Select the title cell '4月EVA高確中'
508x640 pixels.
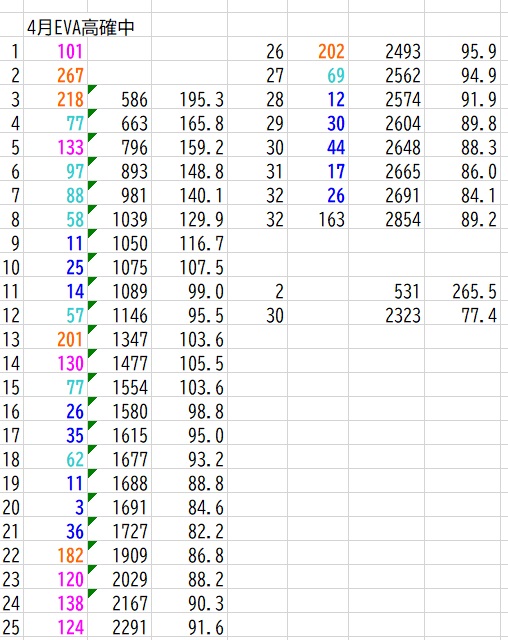[80, 27]
